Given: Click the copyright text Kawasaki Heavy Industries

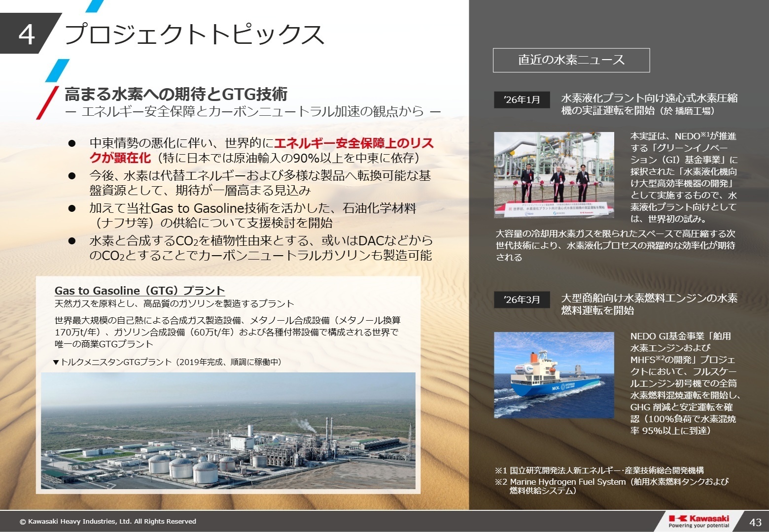Looking at the screenshot, I should coord(108,521).
